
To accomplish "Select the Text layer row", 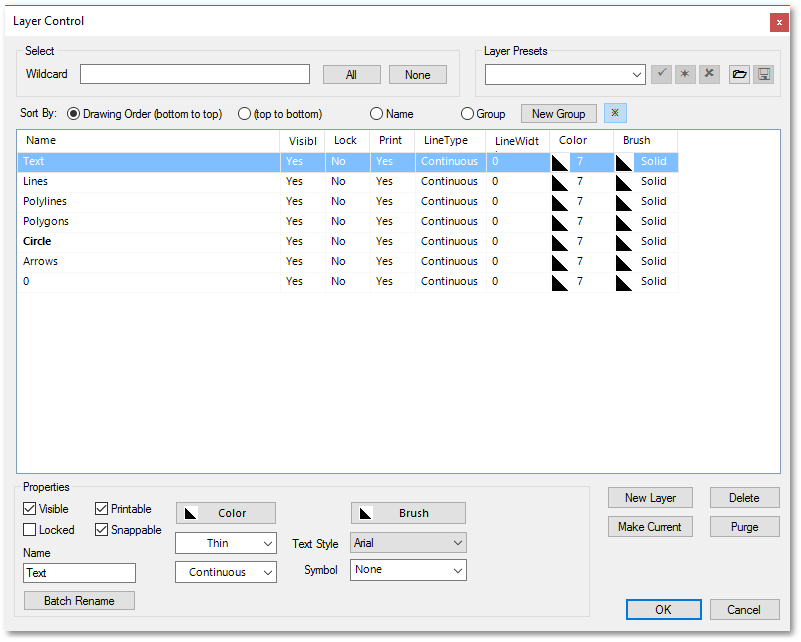I will (x=348, y=162).
